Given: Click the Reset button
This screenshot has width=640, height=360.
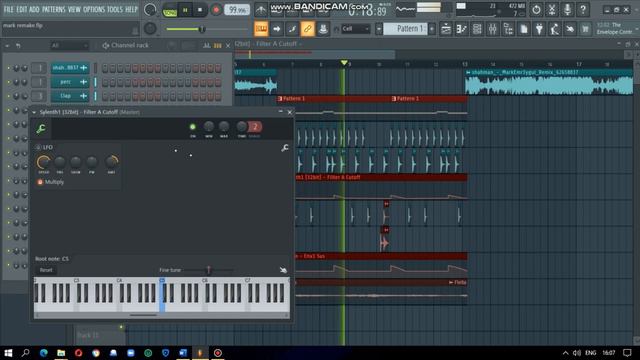Looking at the screenshot, I should [46, 270].
